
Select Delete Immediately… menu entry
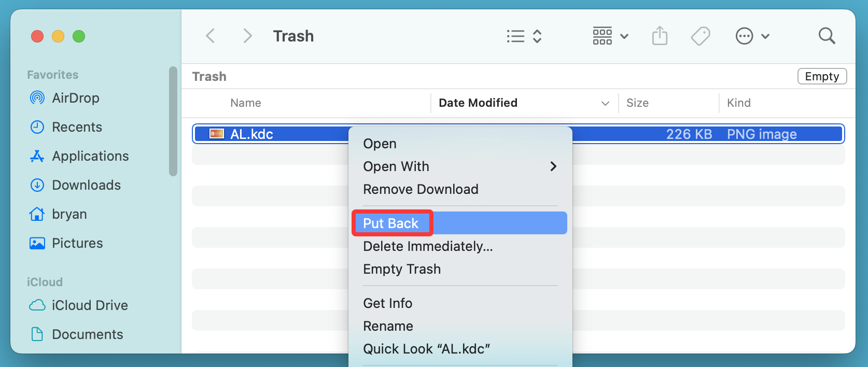[460, 246]
